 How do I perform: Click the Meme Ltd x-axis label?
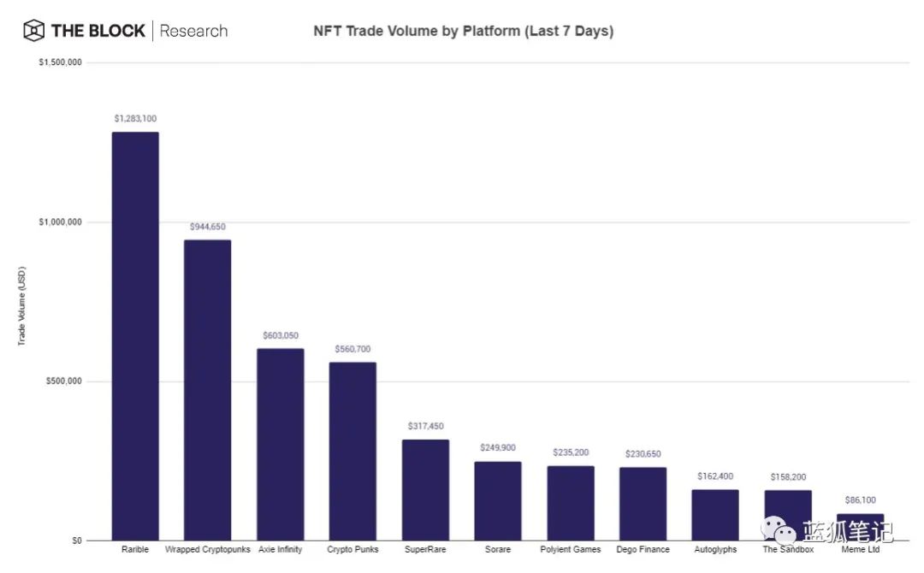860,549
